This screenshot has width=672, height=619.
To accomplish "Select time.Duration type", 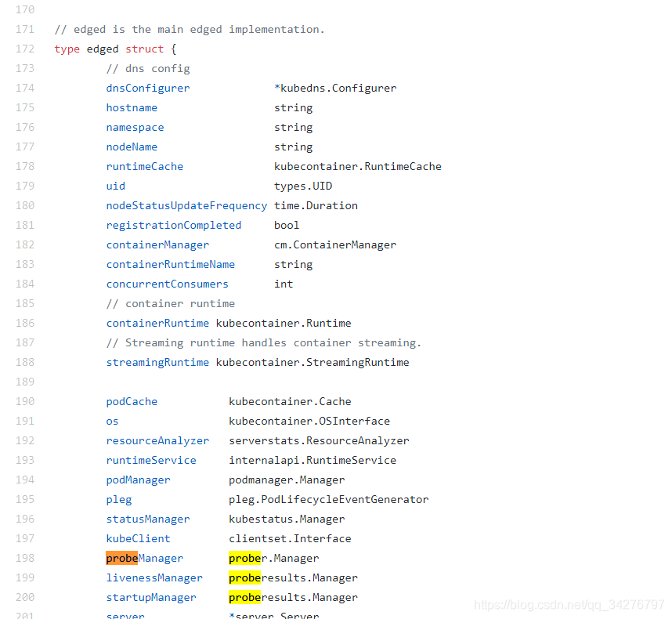I will pyautogui.click(x=316, y=206).
